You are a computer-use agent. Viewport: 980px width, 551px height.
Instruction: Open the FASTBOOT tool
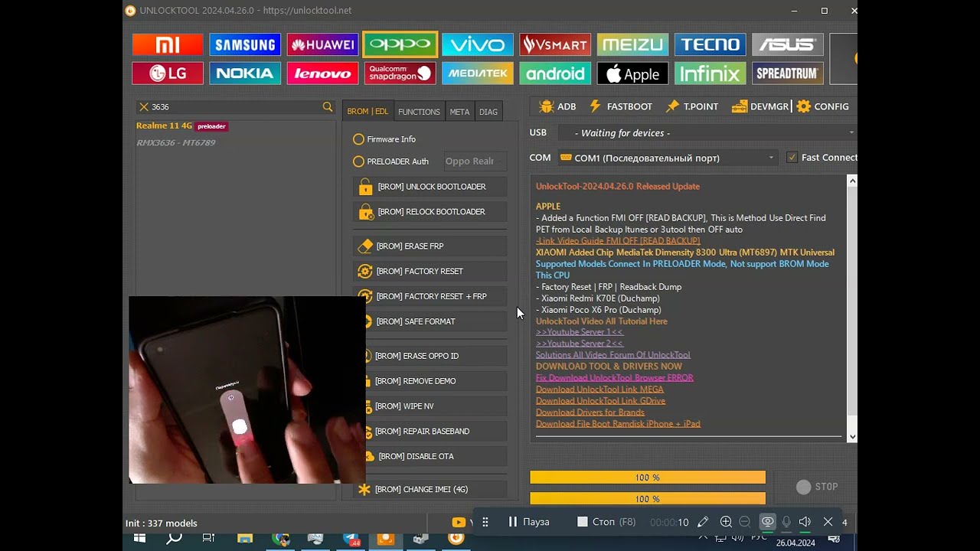coord(620,106)
